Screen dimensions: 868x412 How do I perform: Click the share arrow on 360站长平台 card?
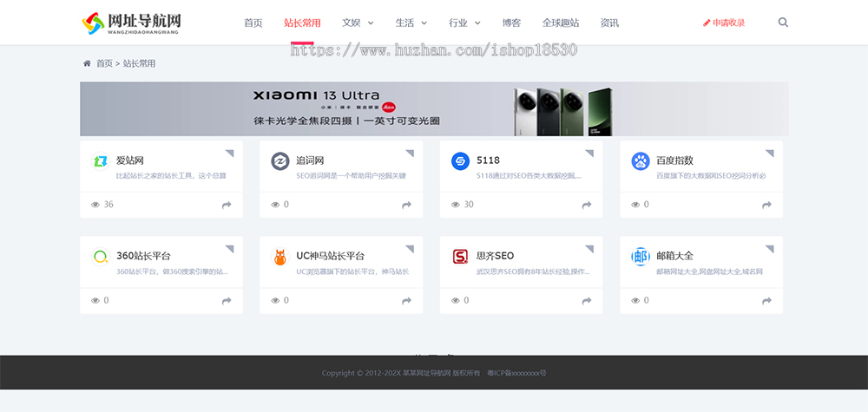[227, 301]
